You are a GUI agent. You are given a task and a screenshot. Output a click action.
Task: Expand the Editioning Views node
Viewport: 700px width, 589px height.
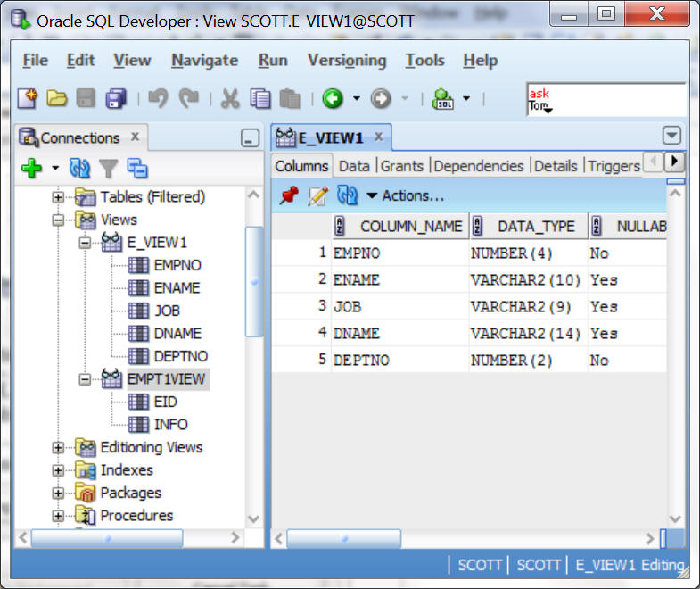point(58,447)
